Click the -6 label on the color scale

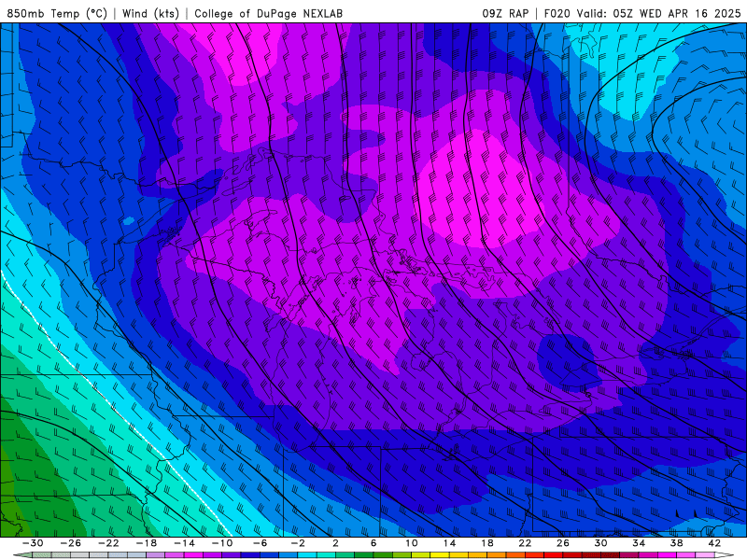click(260, 543)
